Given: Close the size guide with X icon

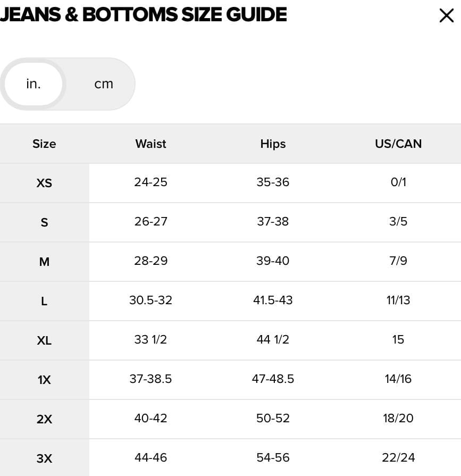Looking at the screenshot, I should (447, 15).
